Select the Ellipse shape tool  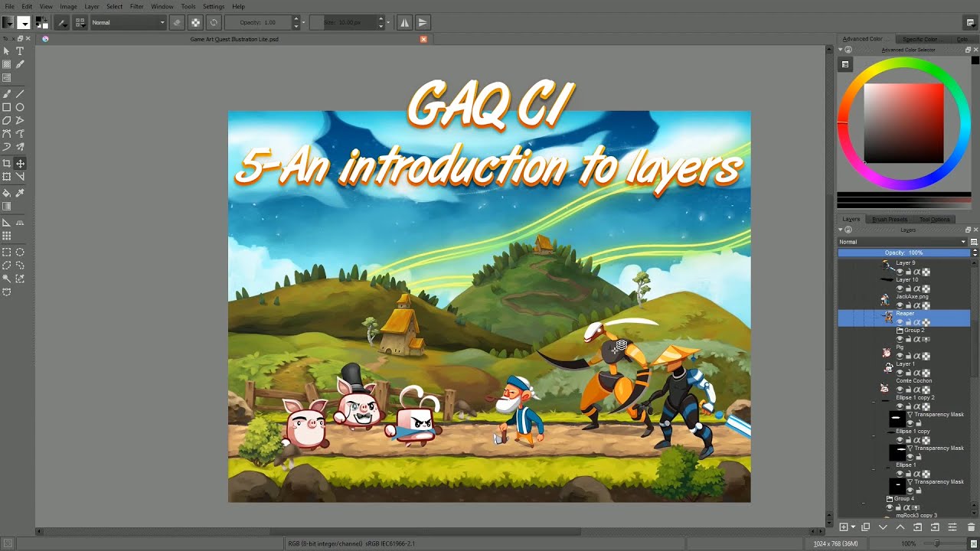(x=20, y=107)
